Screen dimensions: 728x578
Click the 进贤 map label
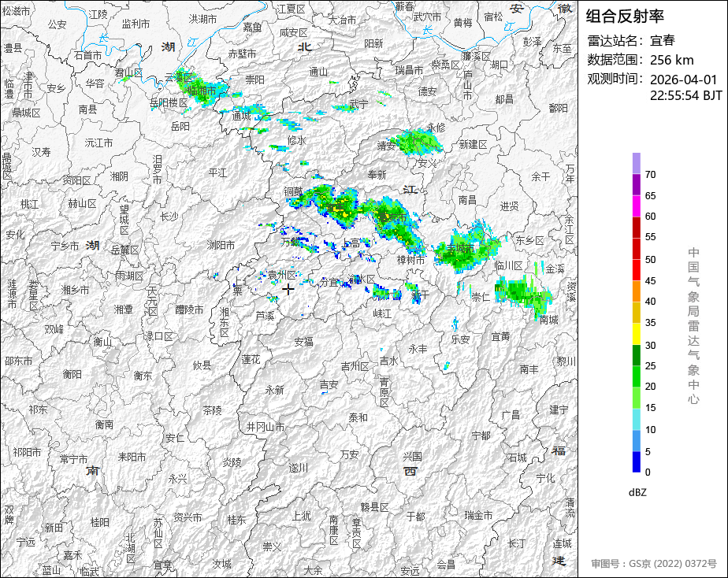click(509, 206)
